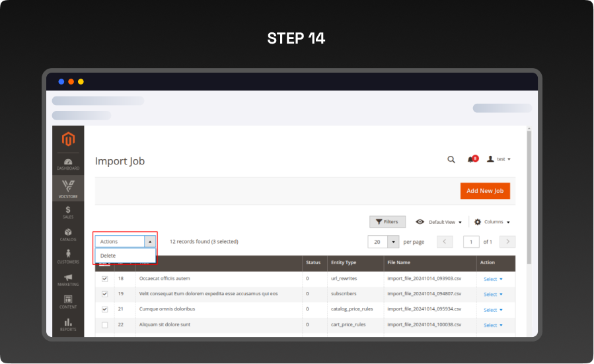Screen dimensions: 594x364
Task: Open the per page size dropdown
Action: (393, 242)
